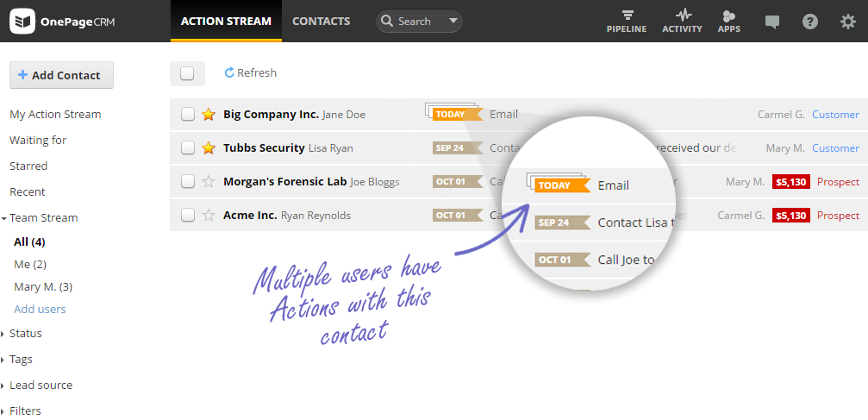Screen dimensions: 868x420
Task: Click Prospect status on Acme Inc. row
Action: tap(838, 215)
